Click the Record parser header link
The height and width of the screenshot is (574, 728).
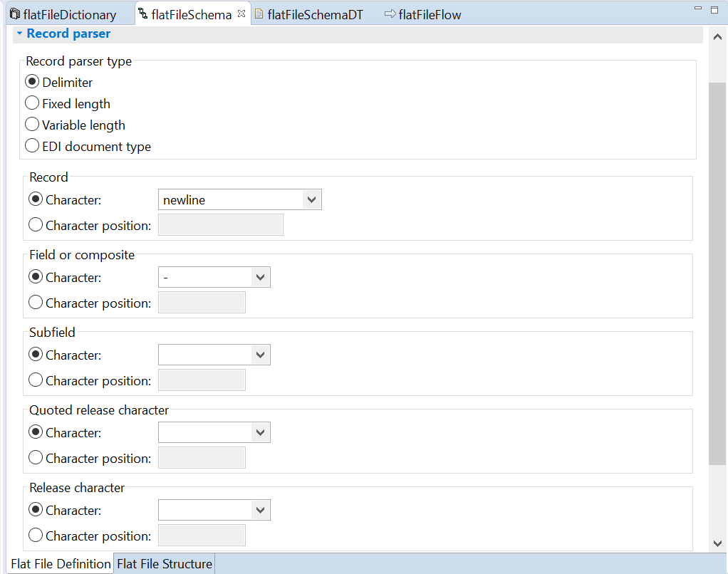point(68,33)
